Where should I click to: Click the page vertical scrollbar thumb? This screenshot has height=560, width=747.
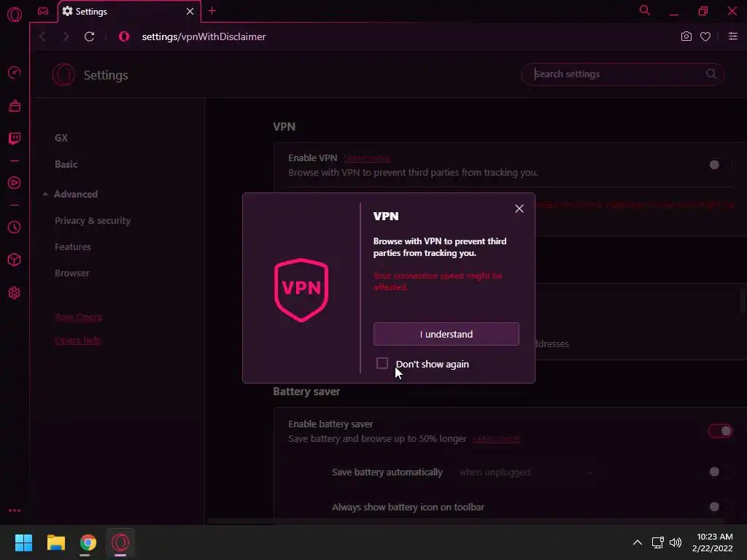[x=742, y=300]
